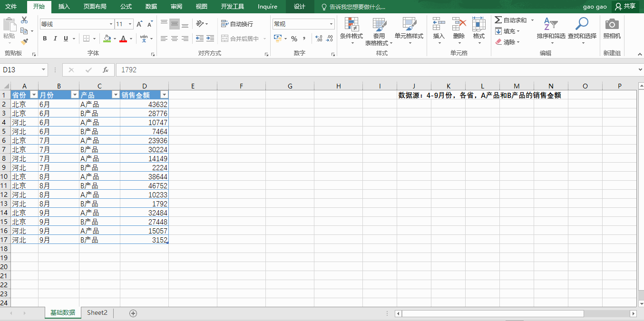Click 自动求和 AutoSum button

tap(515, 20)
